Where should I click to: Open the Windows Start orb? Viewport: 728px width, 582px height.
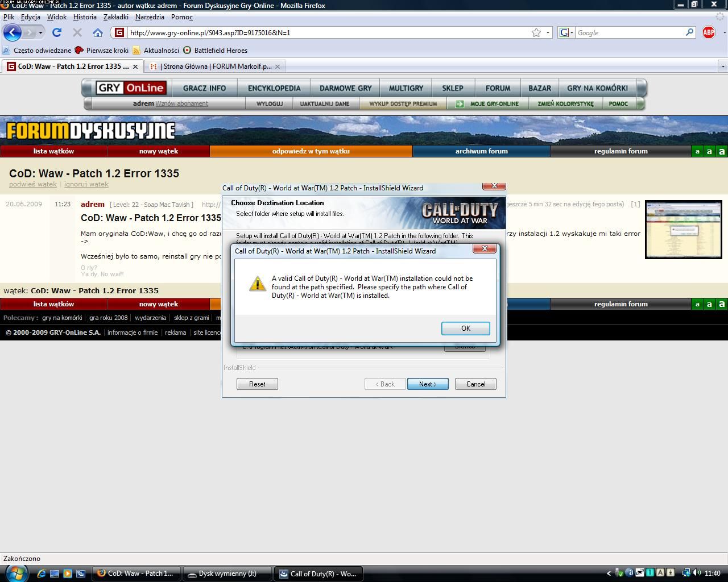click(x=15, y=573)
